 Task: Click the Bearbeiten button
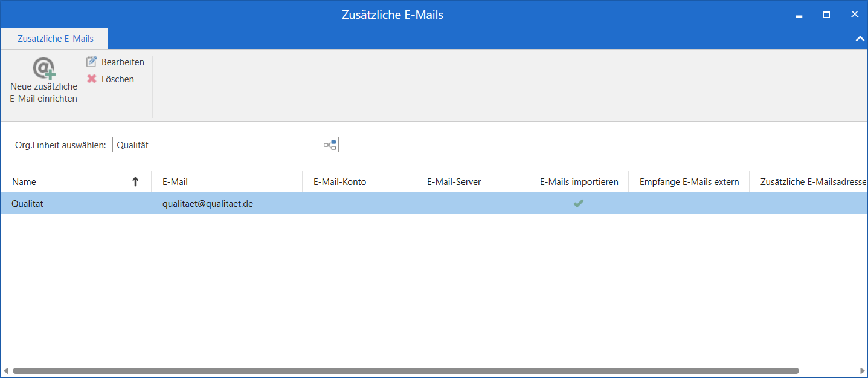pyautogui.click(x=115, y=61)
